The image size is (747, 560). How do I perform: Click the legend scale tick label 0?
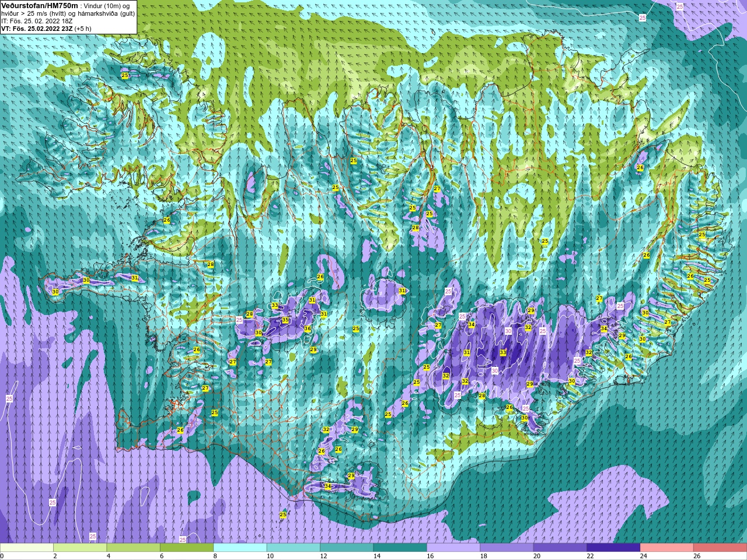pyautogui.click(x=2, y=556)
